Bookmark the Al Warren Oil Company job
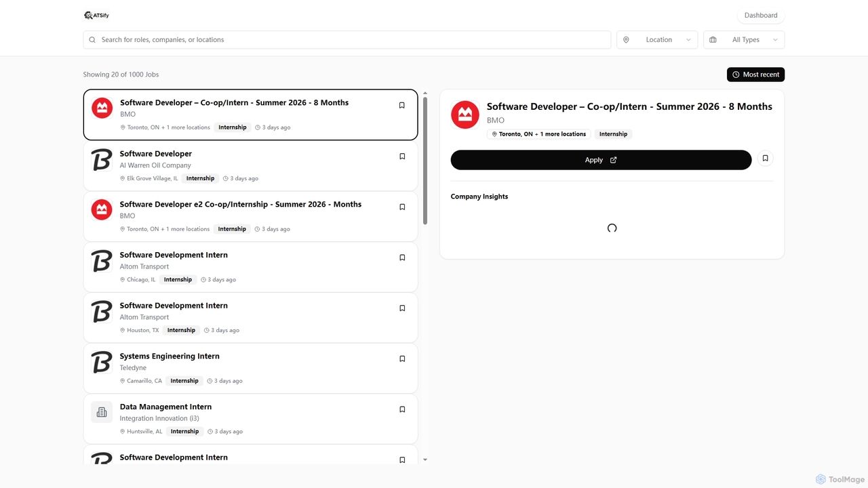 pyautogui.click(x=402, y=156)
